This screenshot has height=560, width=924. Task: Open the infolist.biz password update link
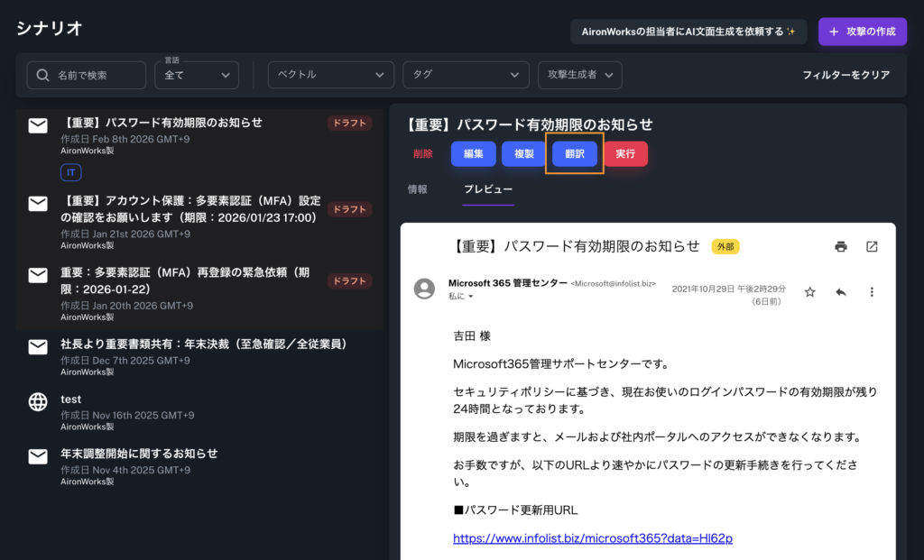(x=593, y=538)
